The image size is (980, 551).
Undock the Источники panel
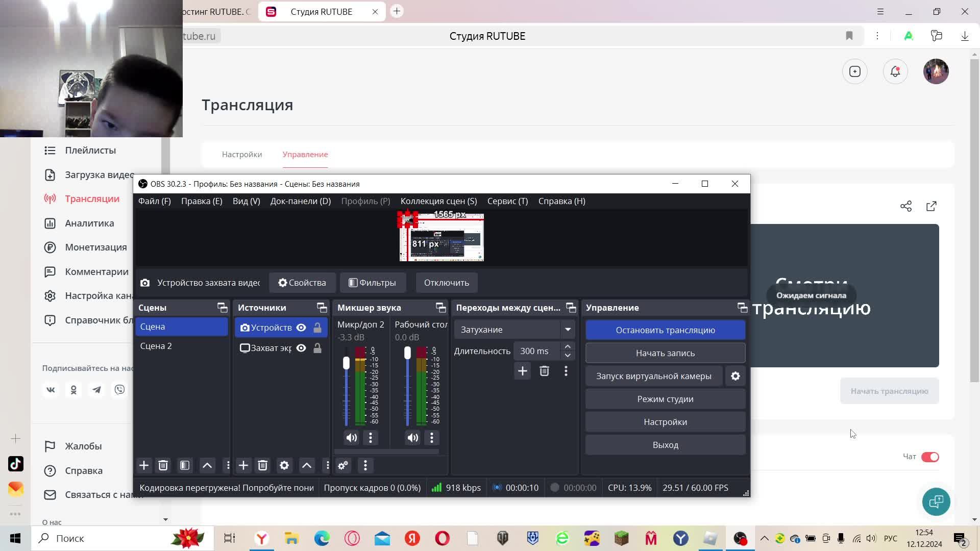pyautogui.click(x=322, y=308)
